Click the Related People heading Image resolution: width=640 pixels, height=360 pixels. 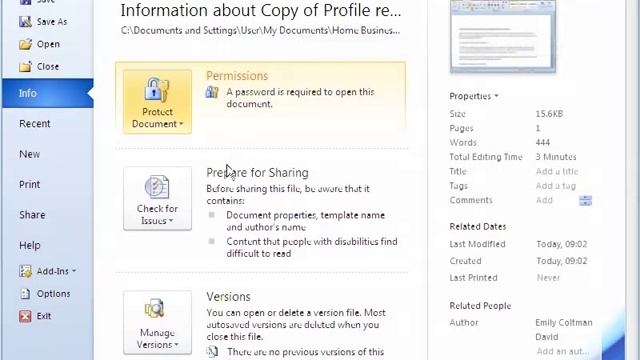[x=480, y=306]
